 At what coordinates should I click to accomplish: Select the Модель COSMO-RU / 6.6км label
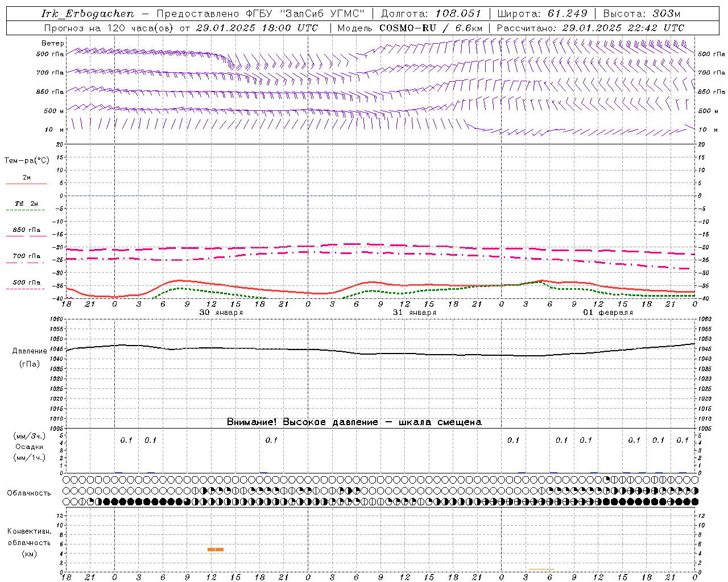click(410, 28)
